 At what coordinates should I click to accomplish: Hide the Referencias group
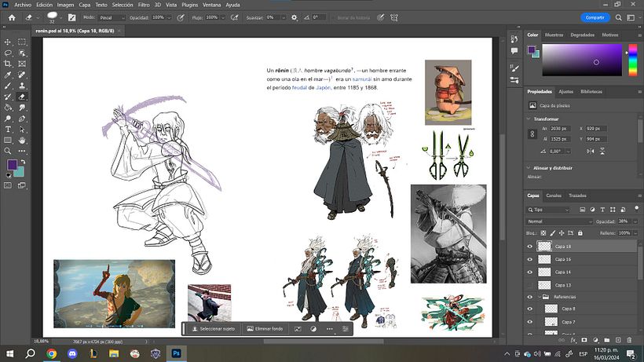click(x=530, y=297)
